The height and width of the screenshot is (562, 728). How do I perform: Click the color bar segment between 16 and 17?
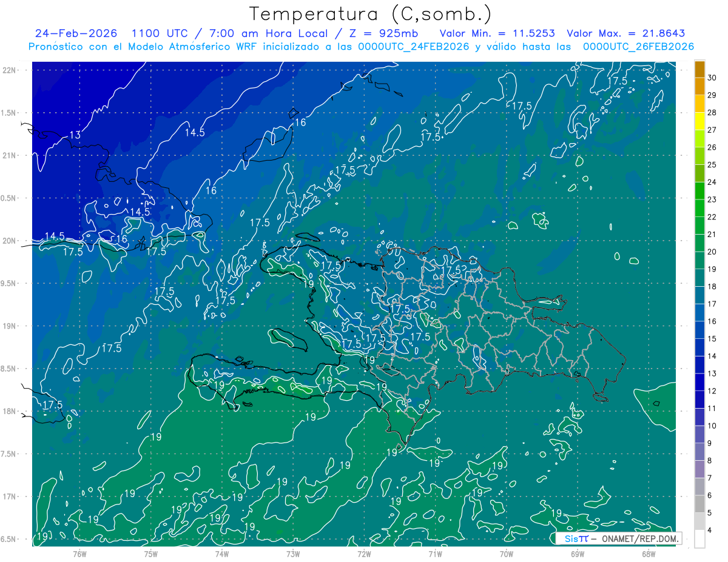(x=699, y=313)
